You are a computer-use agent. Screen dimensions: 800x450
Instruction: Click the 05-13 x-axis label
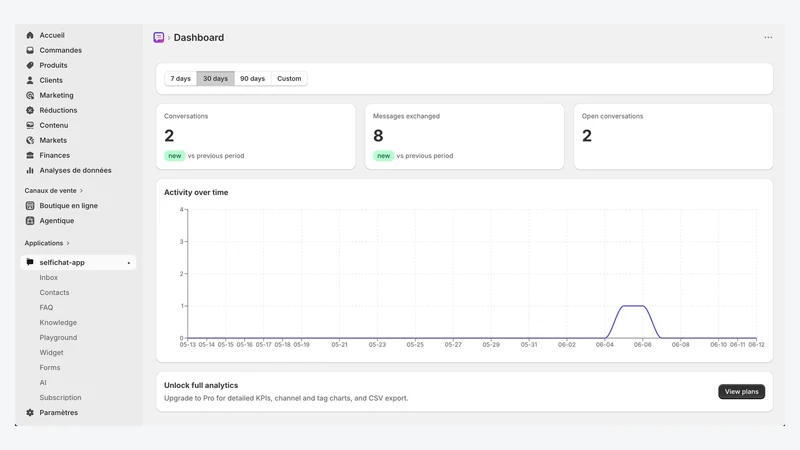pos(187,345)
